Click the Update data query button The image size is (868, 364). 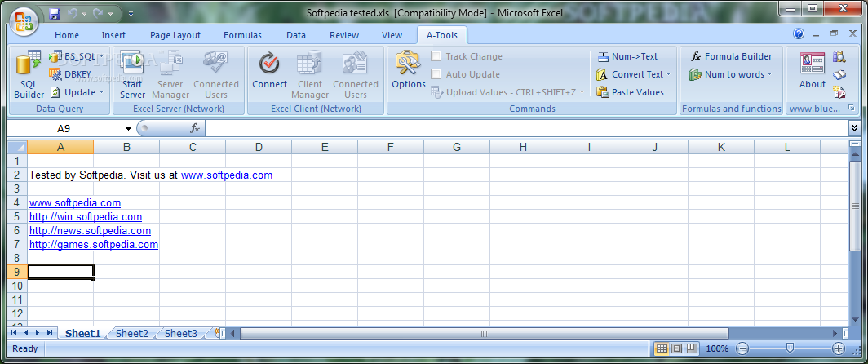pyautogui.click(x=73, y=92)
